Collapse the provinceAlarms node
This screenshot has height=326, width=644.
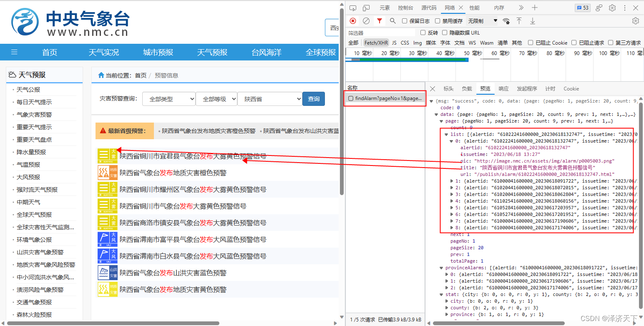[442, 268]
